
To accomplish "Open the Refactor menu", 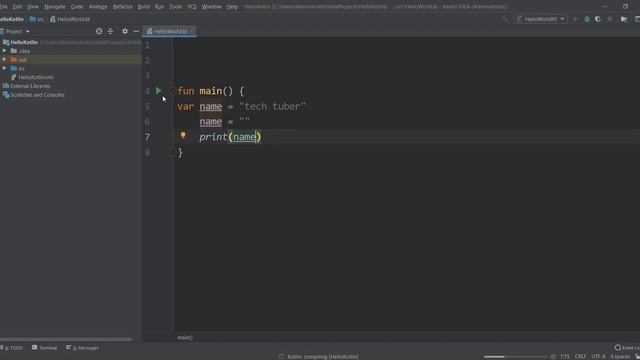I will click(x=122, y=7).
